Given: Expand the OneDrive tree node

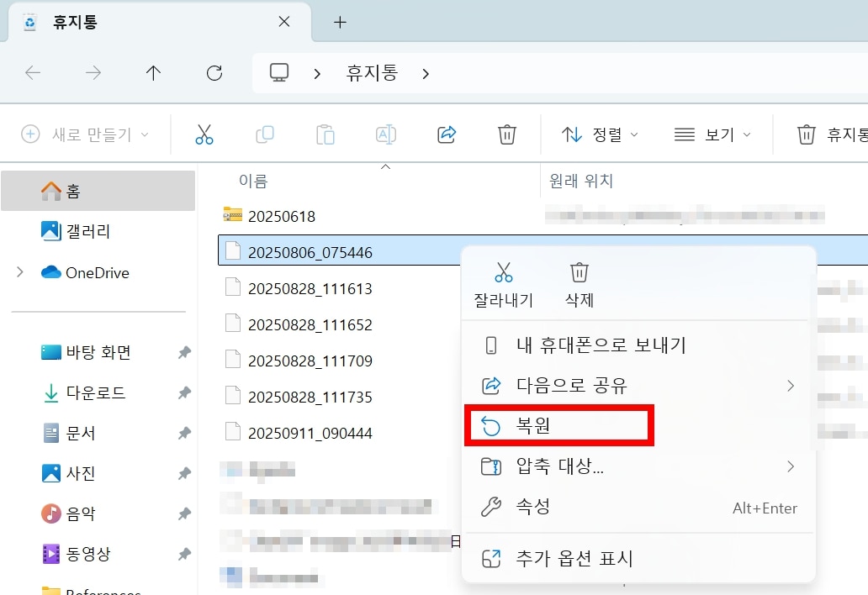Looking at the screenshot, I should pyautogui.click(x=20, y=271).
